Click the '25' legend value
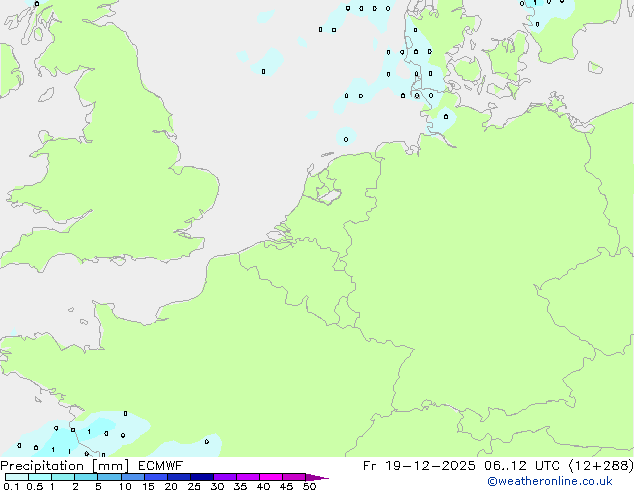This screenshot has width=634, height=490. coord(194,486)
